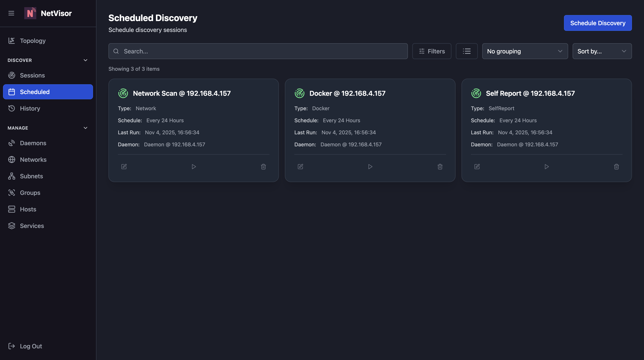This screenshot has height=360, width=644.
Task: Edit the Docker discovery
Action: point(301,166)
